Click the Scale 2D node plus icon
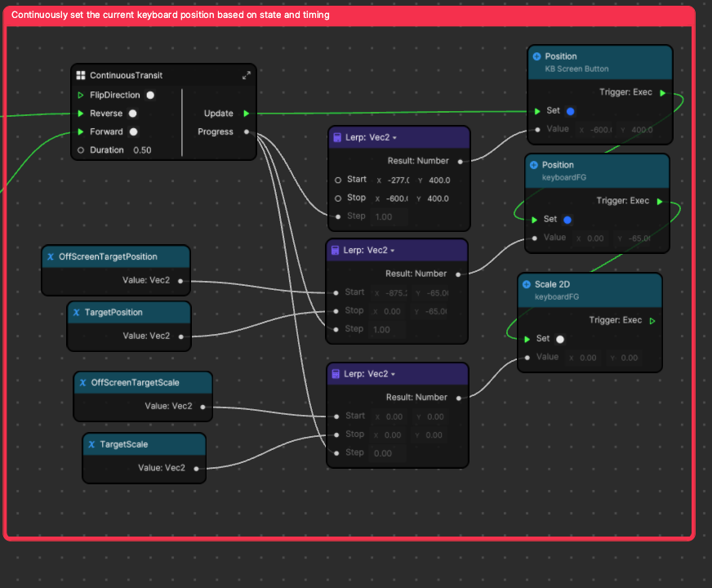 [527, 284]
